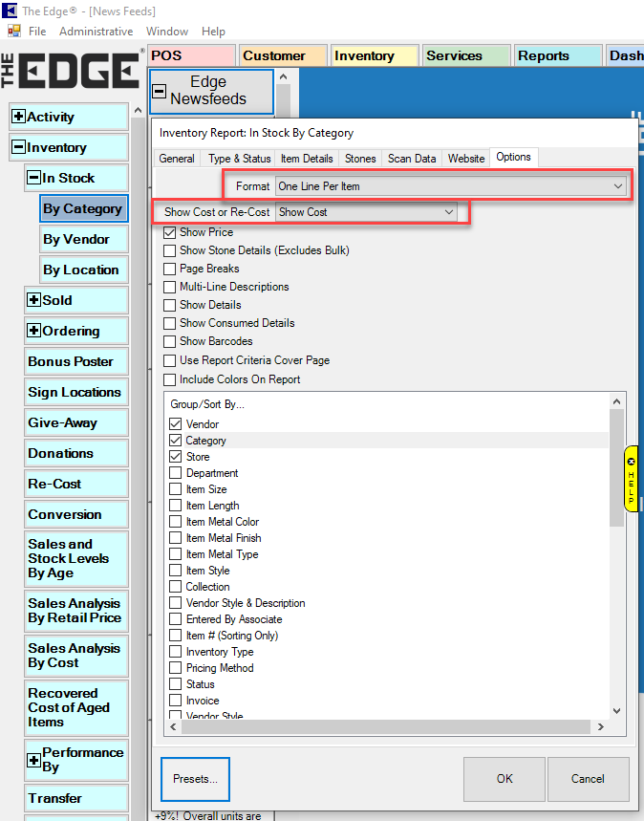644x821 pixels.
Task: Uncheck the Show Price checkbox
Action: tap(170, 232)
